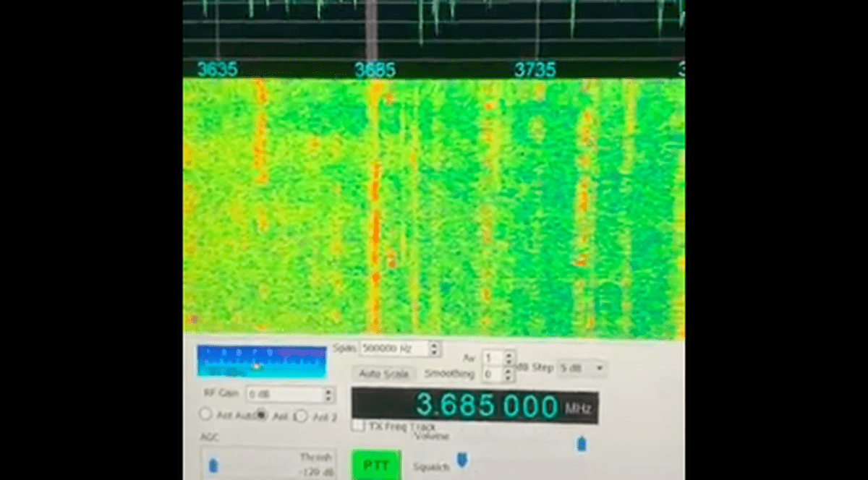
Task: Click the Volume slider handle
Action: pos(580,445)
